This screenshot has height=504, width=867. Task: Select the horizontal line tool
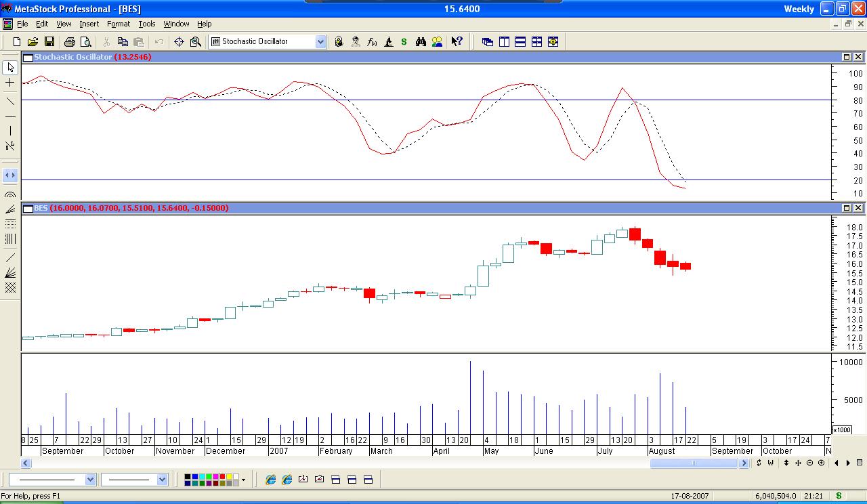[x=10, y=116]
